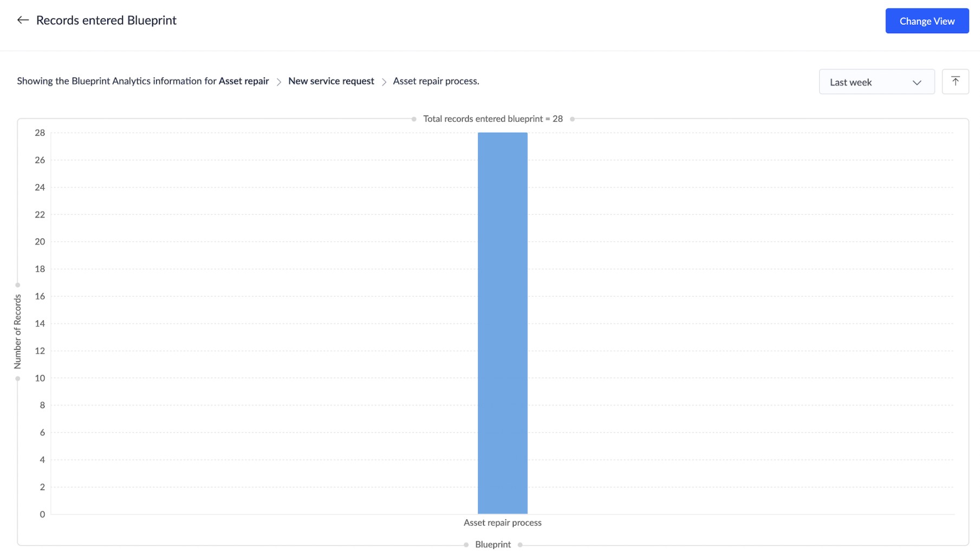Click the Change View button
Viewport: 980px width, 554px height.
coord(926,21)
